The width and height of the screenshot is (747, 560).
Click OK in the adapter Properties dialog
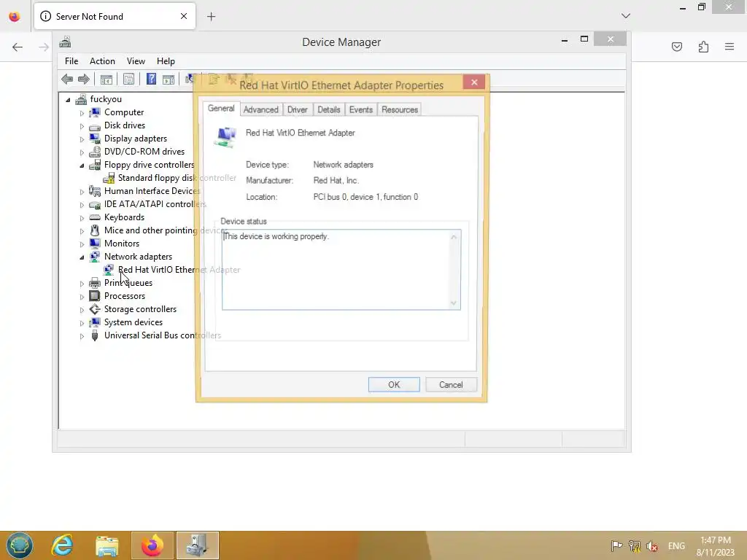click(x=394, y=385)
